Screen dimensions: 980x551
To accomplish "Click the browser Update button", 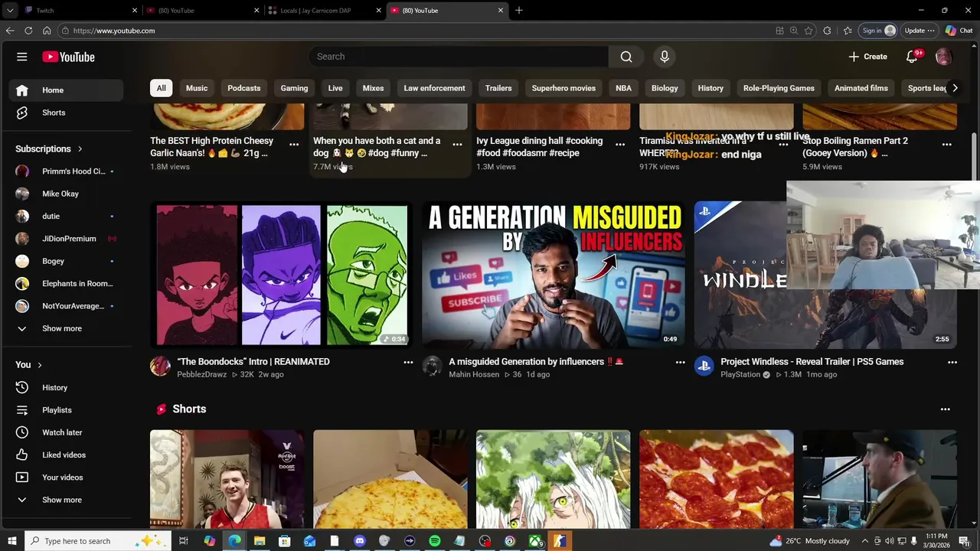I will (x=920, y=31).
